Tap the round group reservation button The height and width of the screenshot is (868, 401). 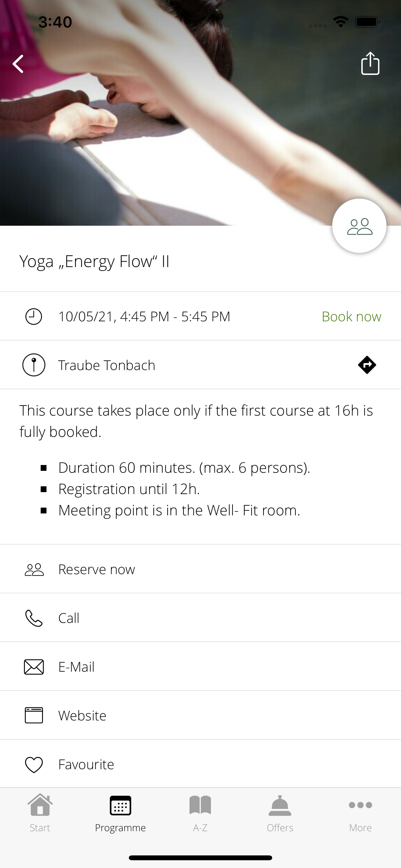click(x=359, y=226)
